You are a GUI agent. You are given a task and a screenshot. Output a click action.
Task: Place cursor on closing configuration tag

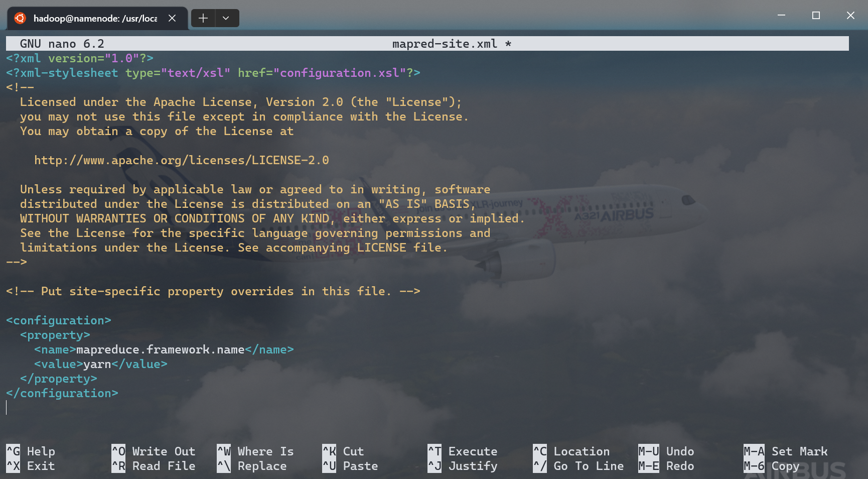click(62, 393)
